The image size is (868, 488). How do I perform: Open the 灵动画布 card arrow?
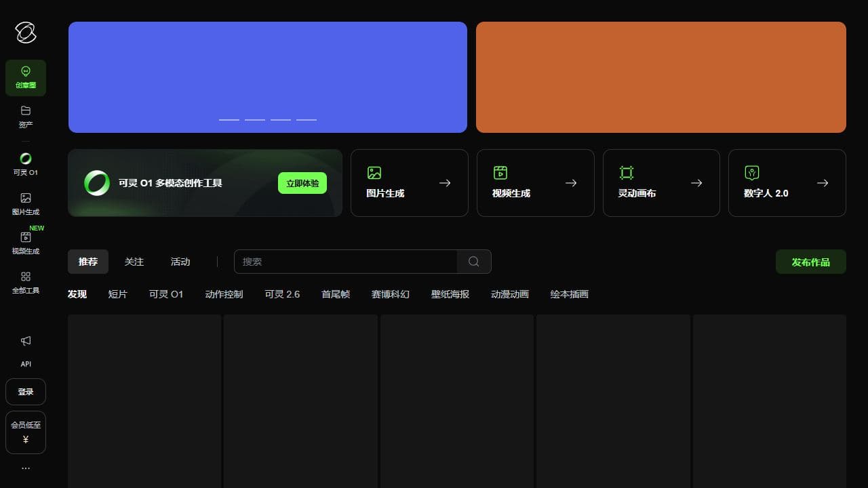click(696, 183)
